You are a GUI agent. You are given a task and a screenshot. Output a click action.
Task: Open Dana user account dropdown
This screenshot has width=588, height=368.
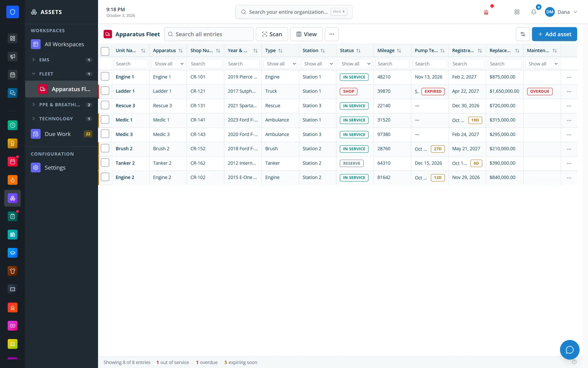tap(561, 12)
